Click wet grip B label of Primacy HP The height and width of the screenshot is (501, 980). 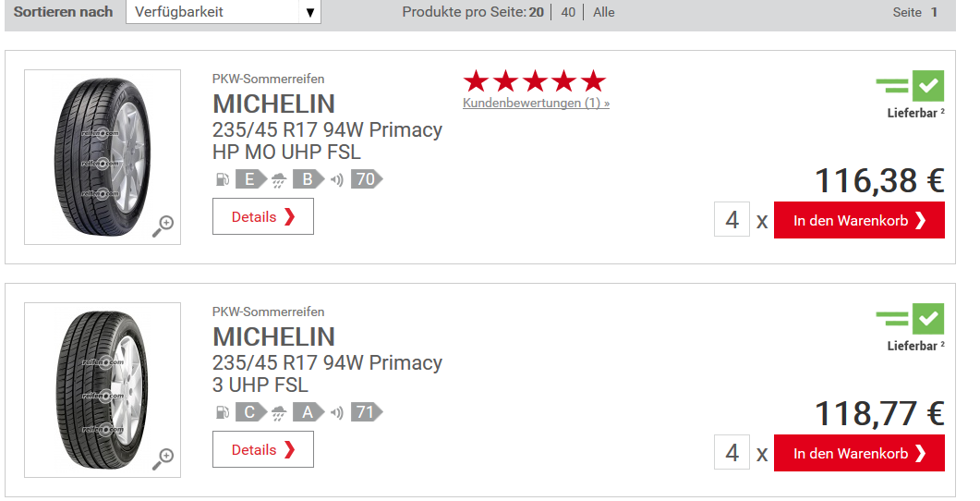(x=309, y=179)
